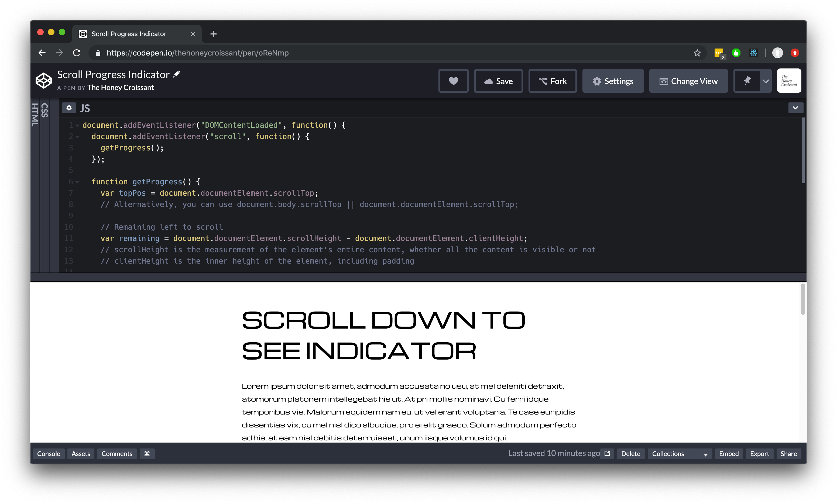Open JS panel chevron dropdown menu
This screenshot has height=504, width=837.
click(795, 108)
